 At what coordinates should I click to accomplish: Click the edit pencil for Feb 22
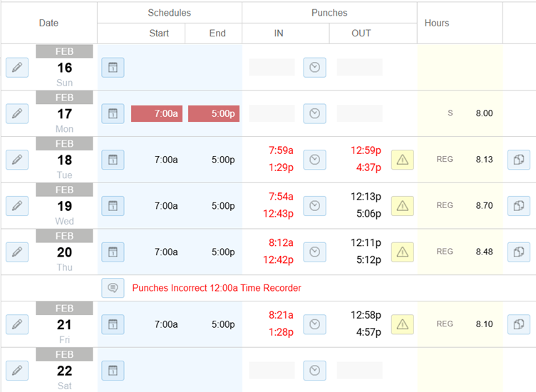pos(17,371)
